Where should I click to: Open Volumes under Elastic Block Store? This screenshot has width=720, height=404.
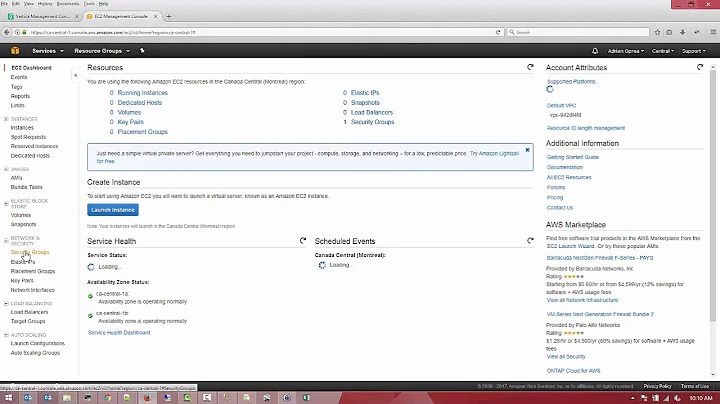click(21, 215)
